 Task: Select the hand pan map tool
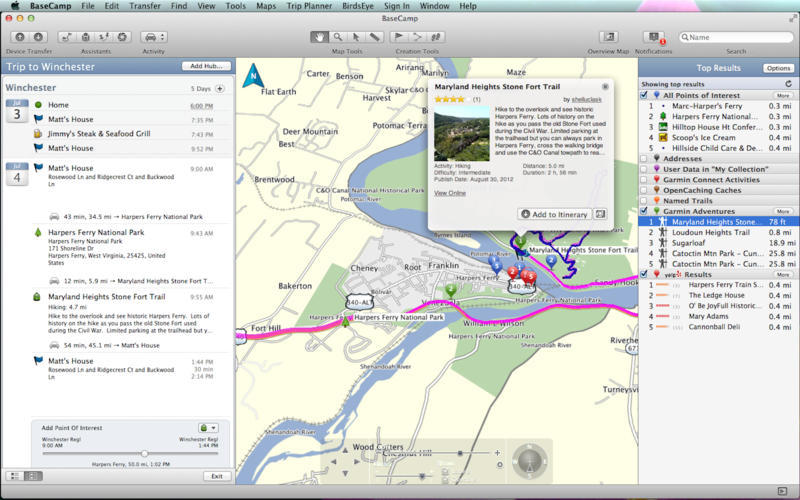320,37
